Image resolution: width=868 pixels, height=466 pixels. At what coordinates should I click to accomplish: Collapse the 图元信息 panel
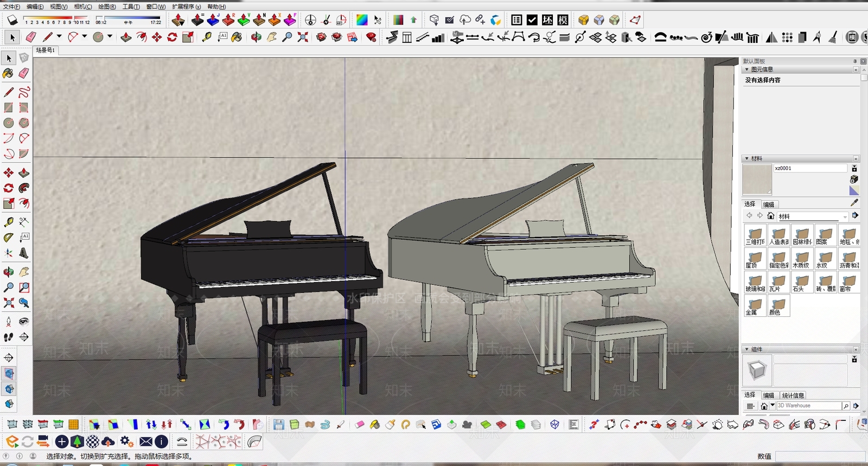[x=746, y=69]
